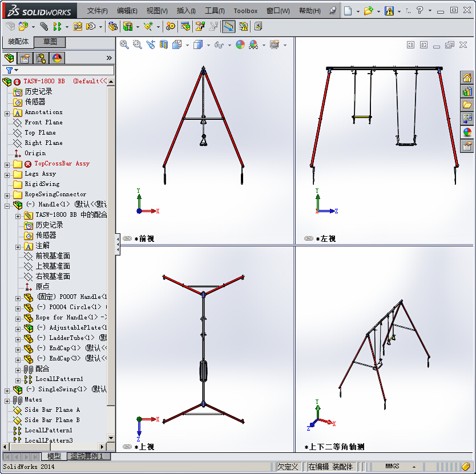The height and width of the screenshot is (474, 476).
Task: Click Reference Geometry icon
Action: (148, 26)
